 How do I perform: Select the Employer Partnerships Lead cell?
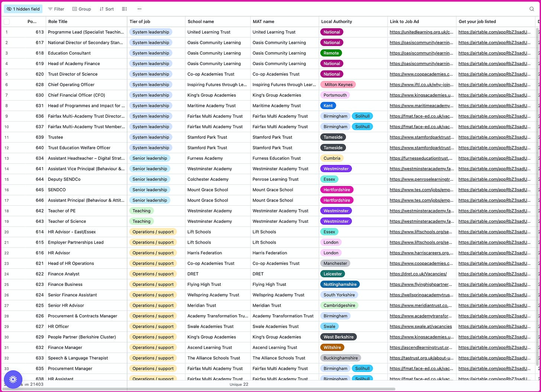click(86, 242)
